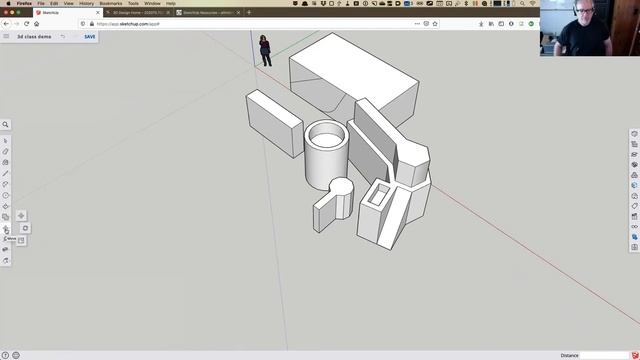Select the Circle shape tool
The width and height of the screenshot is (640, 360).
pyautogui.click(x=5, y=196)
